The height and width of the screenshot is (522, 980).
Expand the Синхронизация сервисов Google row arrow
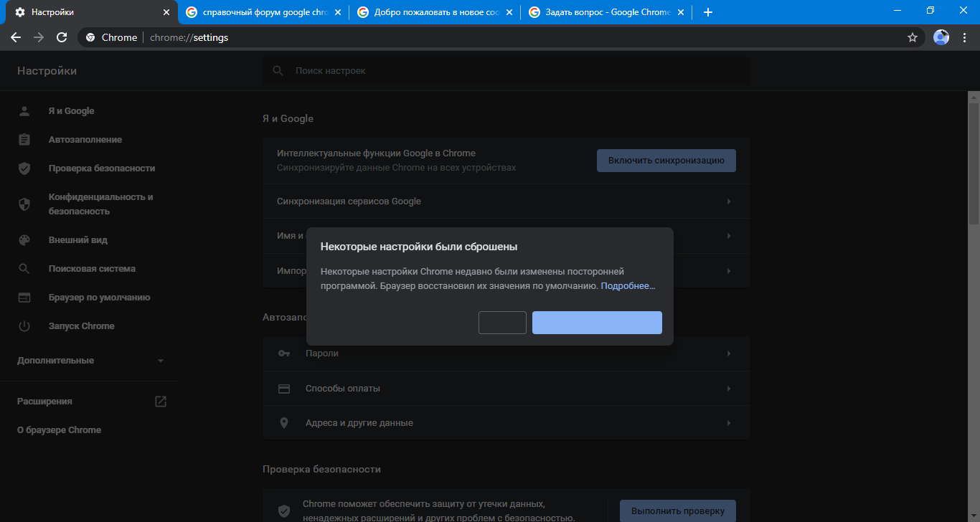coord(729,201)
